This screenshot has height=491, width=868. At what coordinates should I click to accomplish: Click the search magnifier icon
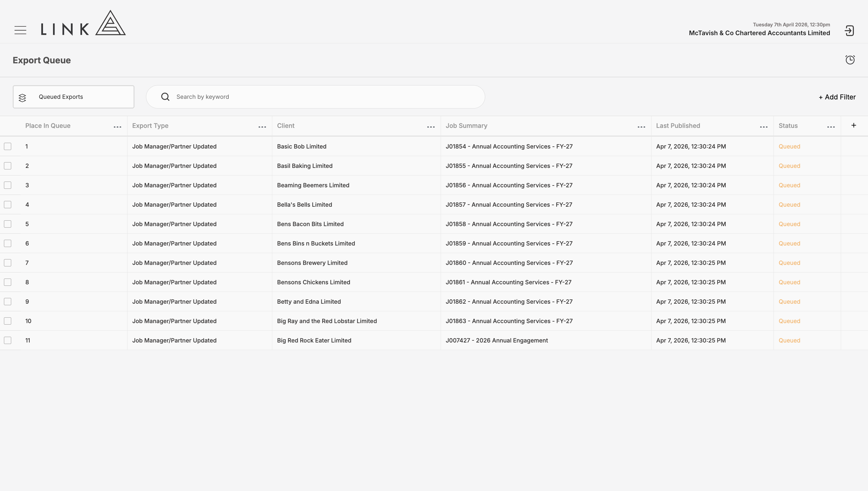(x=165, y=97)
